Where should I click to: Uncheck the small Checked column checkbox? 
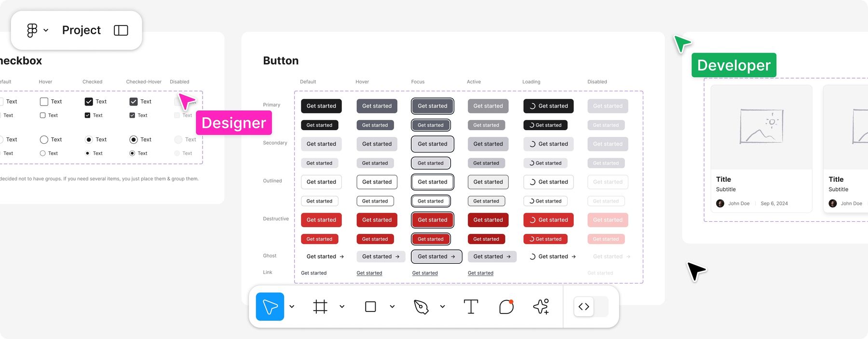[87, 115]
